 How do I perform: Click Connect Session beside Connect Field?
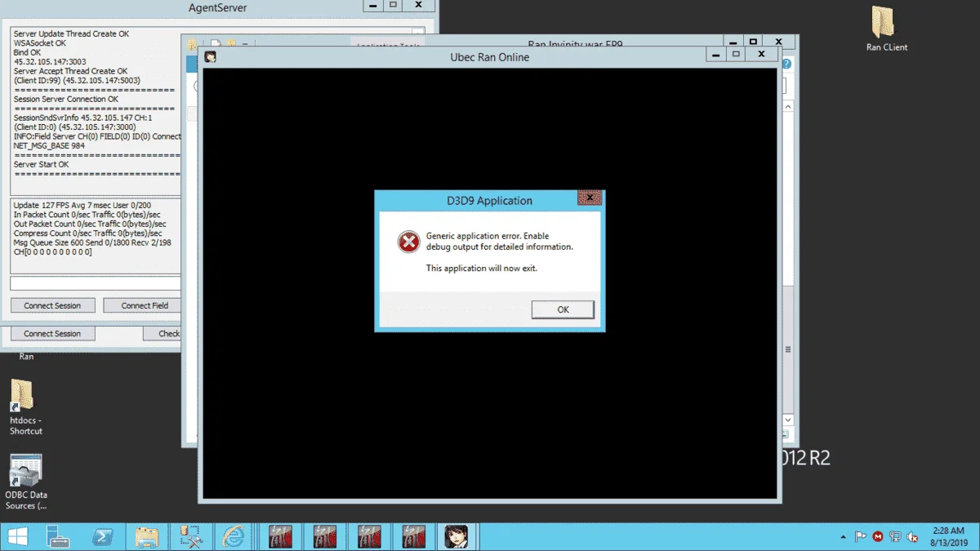click(x=52, y=305)
